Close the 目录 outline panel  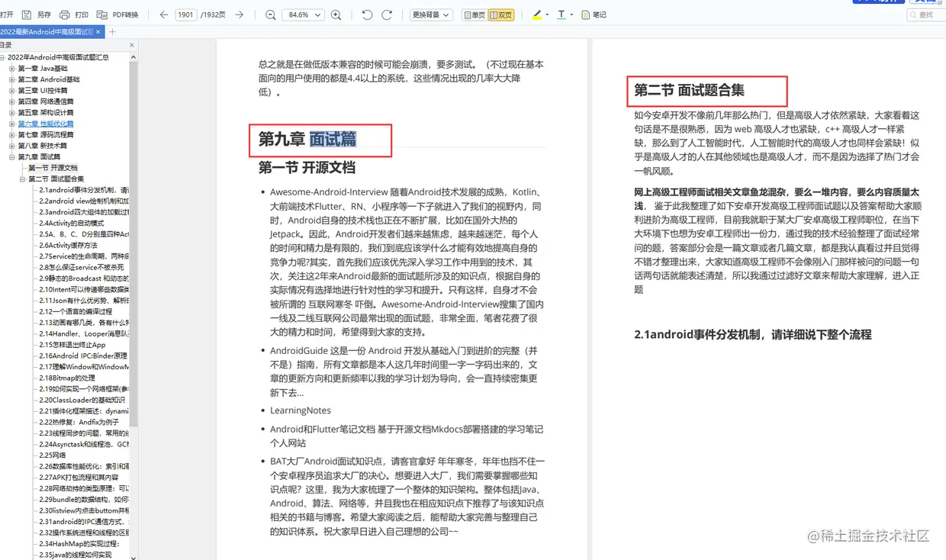[x=131, y=45]
